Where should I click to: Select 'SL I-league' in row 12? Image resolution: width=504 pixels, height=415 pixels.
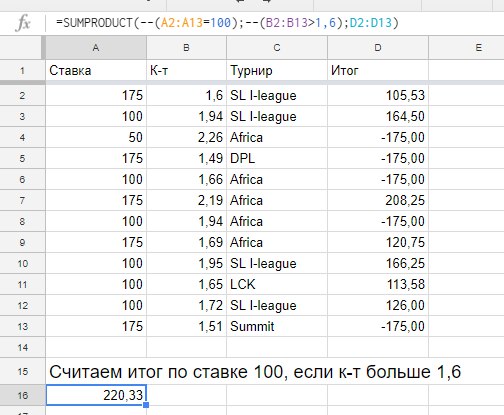pyautogui.click(x=277, y=306)
